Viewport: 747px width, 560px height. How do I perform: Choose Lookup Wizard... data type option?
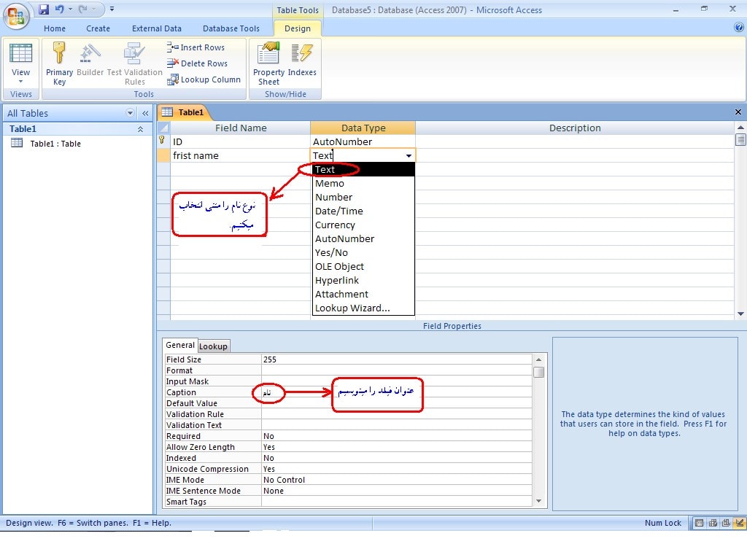[x=352, y=308]
